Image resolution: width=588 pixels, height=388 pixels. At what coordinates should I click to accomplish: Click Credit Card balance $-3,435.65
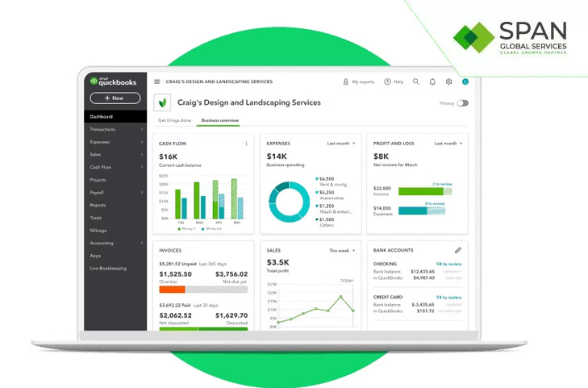(x=423, y=305)
